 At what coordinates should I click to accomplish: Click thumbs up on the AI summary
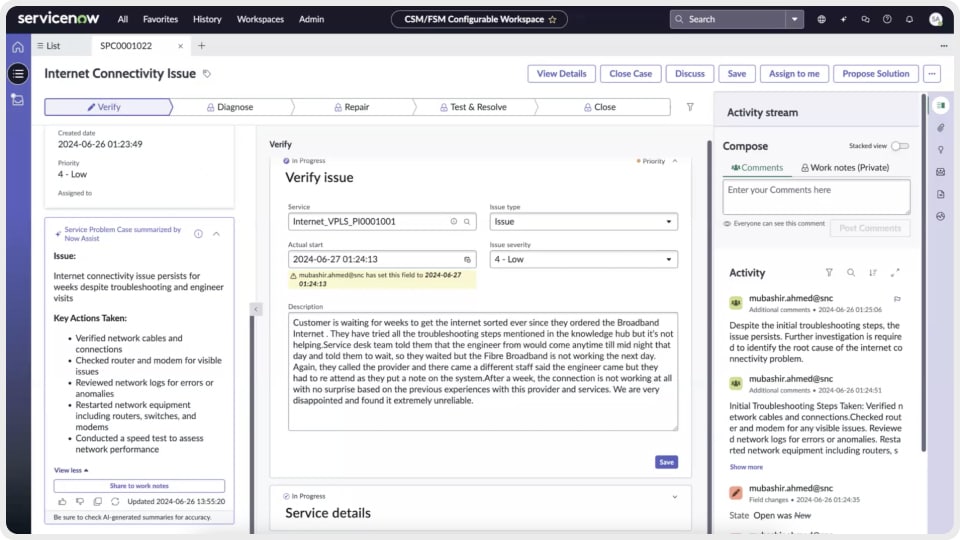click(x=62, y=501)
